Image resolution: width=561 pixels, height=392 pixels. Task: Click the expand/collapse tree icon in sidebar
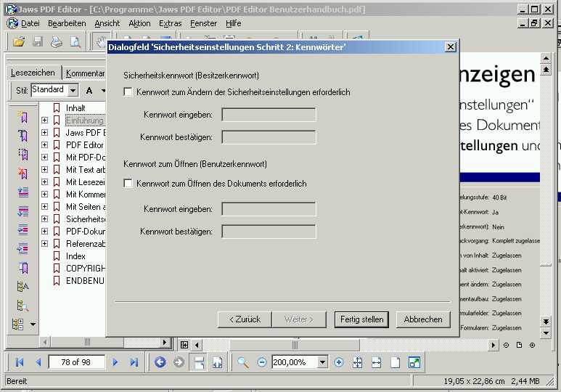tap(18, 324)
